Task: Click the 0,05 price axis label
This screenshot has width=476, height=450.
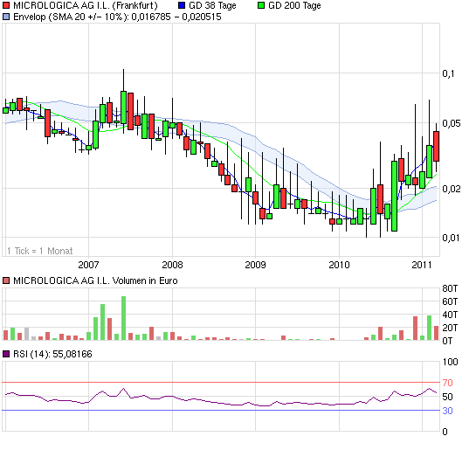Action: click(451, 123)
